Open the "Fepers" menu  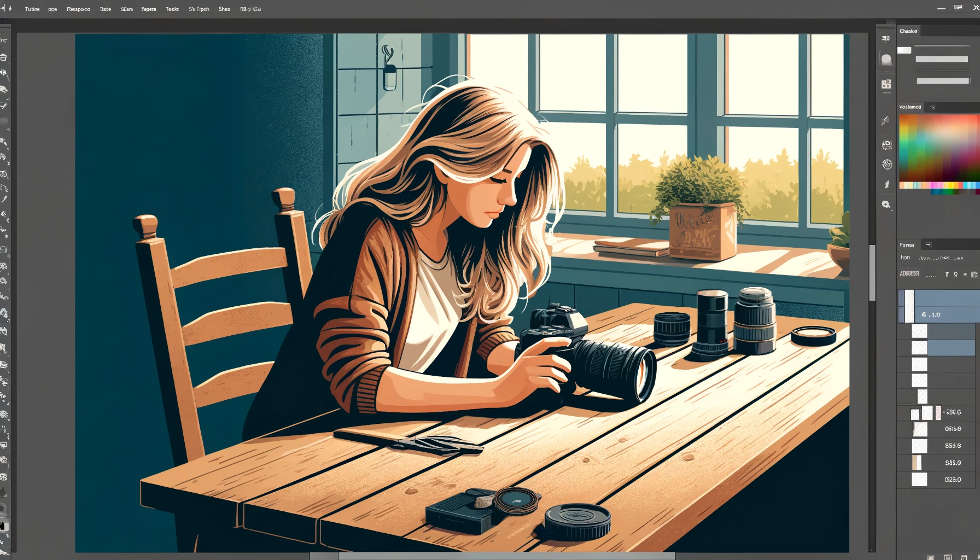pos(149,9)
